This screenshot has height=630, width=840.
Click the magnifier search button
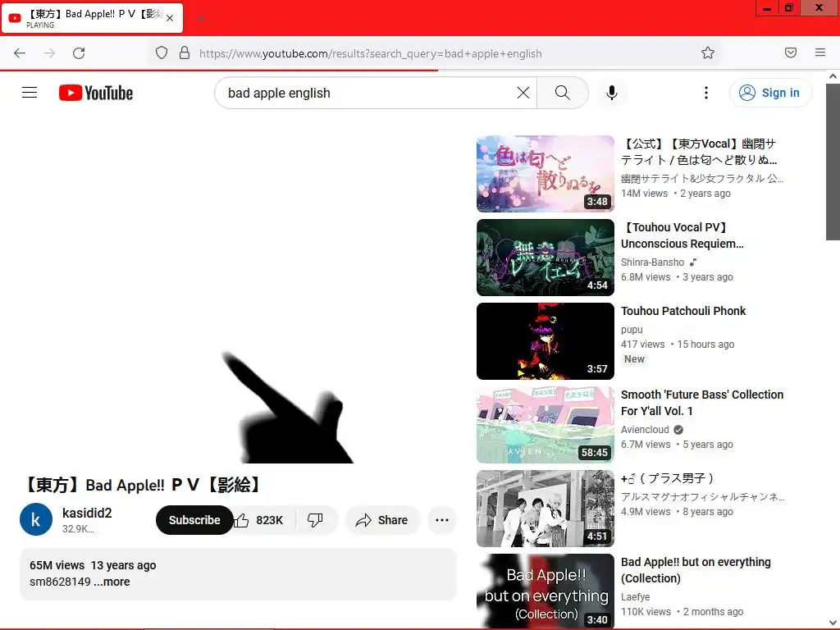[x=563, y=93]
